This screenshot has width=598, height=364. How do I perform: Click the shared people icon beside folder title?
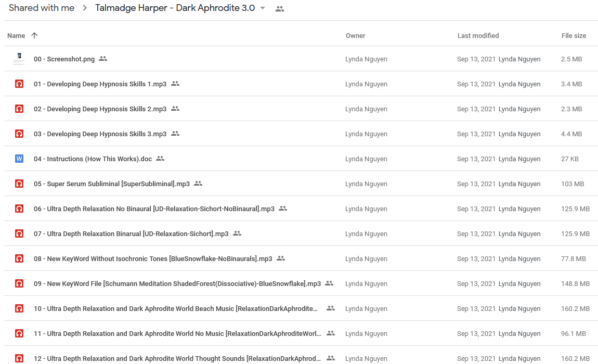(x=280, y=9)
